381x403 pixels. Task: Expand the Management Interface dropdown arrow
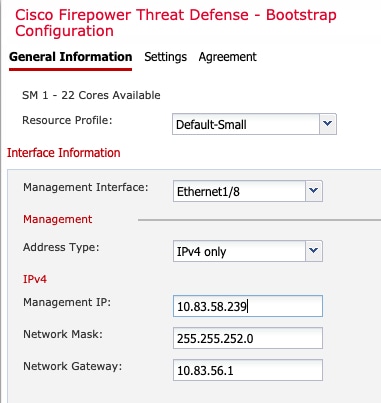tap(314, 191)
